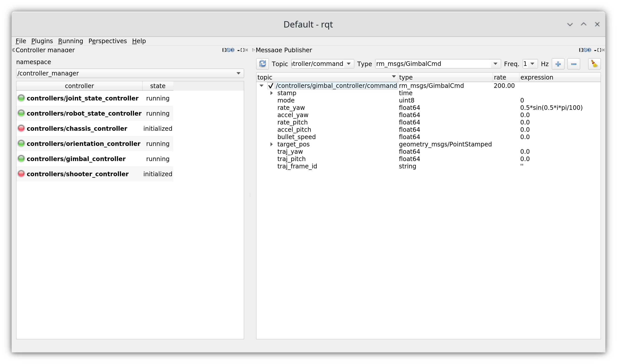Click Message Publisher panel reload icon
This screenshot has width=617, height=364.
tap(585, 50)
